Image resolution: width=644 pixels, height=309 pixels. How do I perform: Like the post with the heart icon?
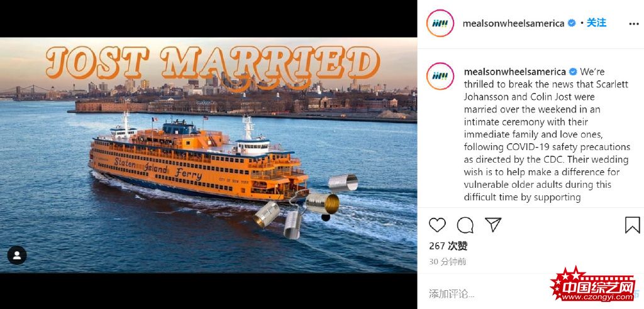tap(437, 225)
